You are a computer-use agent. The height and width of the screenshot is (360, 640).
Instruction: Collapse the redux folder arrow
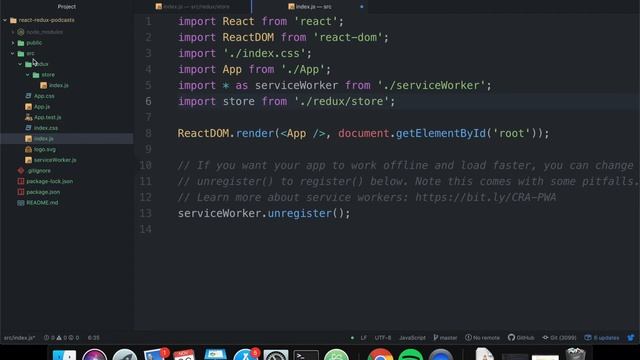[20, 64]
